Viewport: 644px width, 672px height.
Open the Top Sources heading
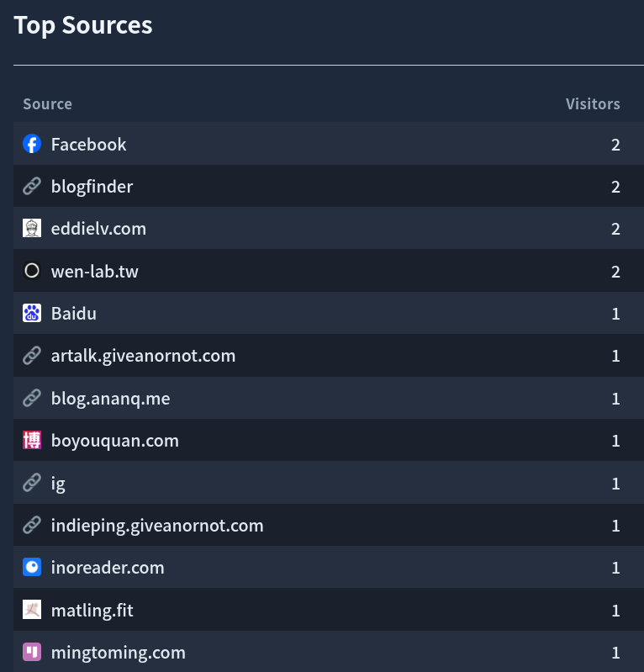(83, 25)
